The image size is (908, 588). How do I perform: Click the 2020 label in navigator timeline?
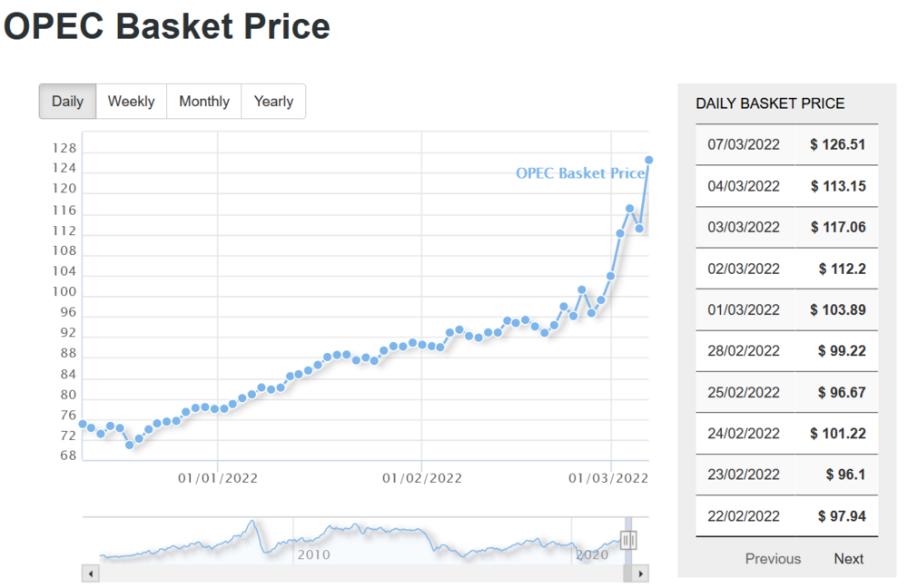[591, 554]
